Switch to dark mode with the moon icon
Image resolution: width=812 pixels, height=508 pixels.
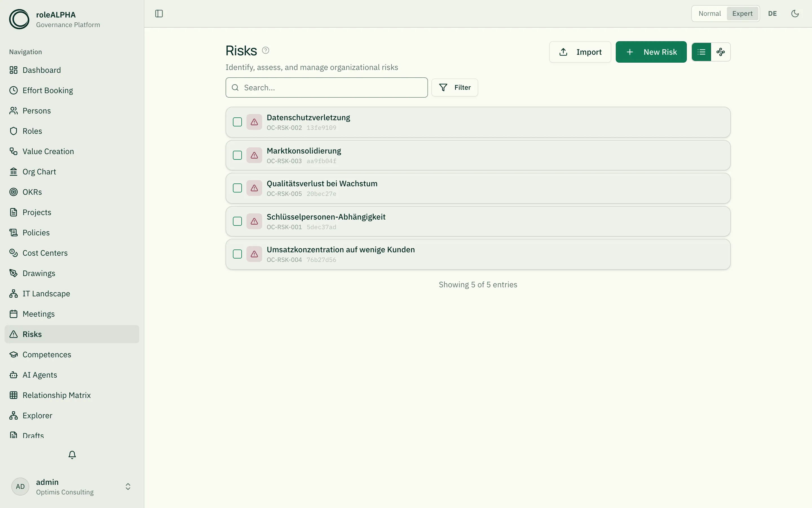pyautogui.click(x=795, y=14)
